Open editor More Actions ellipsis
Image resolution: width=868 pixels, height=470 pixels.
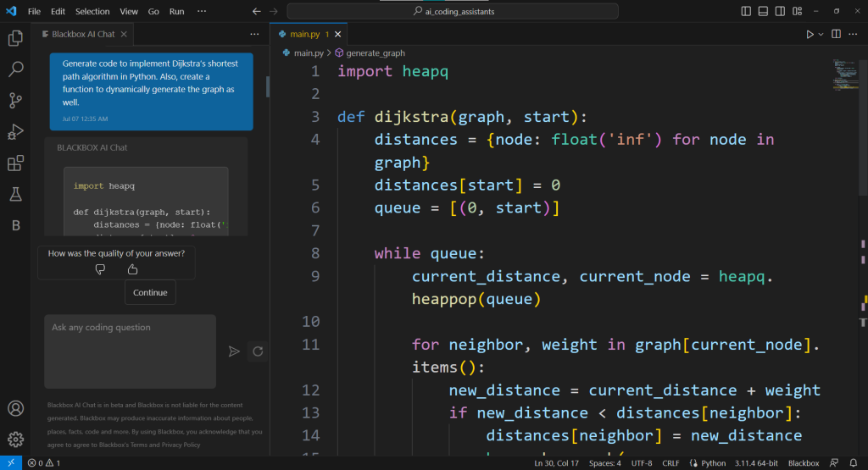(853, 34)
